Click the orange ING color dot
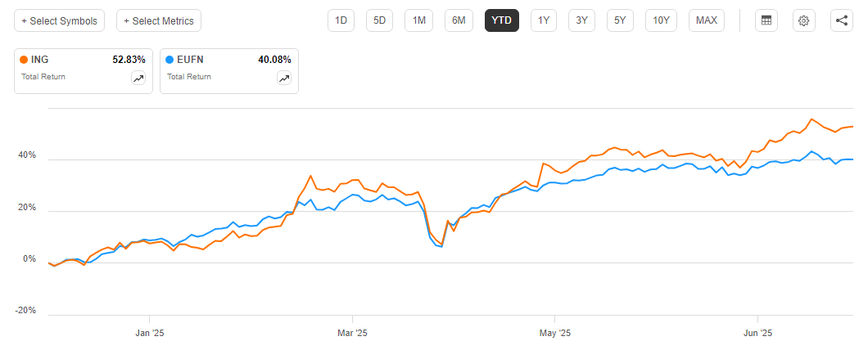 pos(24,60)
